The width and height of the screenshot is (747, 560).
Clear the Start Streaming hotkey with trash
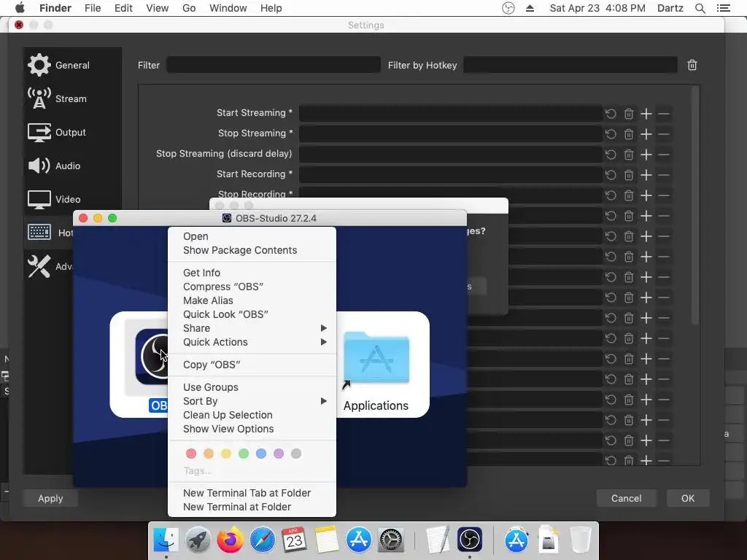629,114
